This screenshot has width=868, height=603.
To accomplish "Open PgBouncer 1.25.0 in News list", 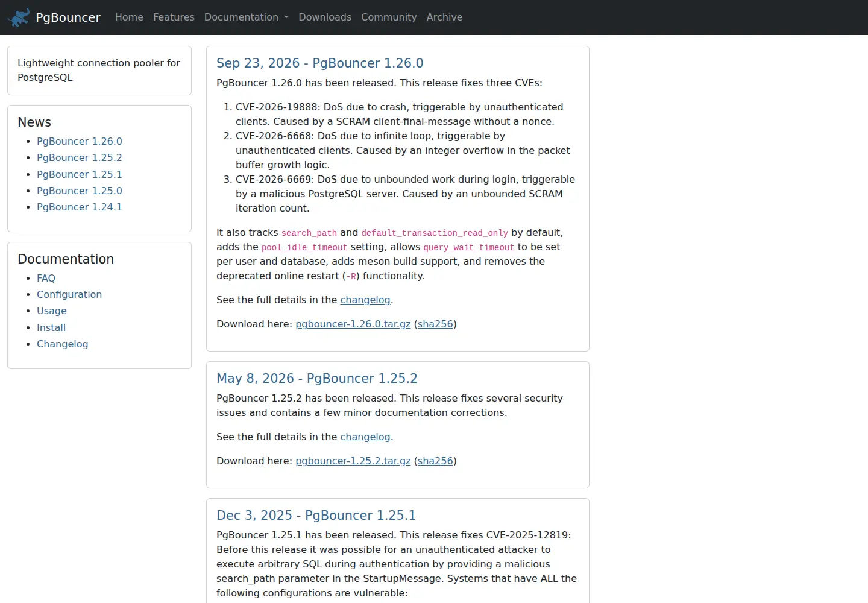I will pyautogui.click(x=80, y=191).
